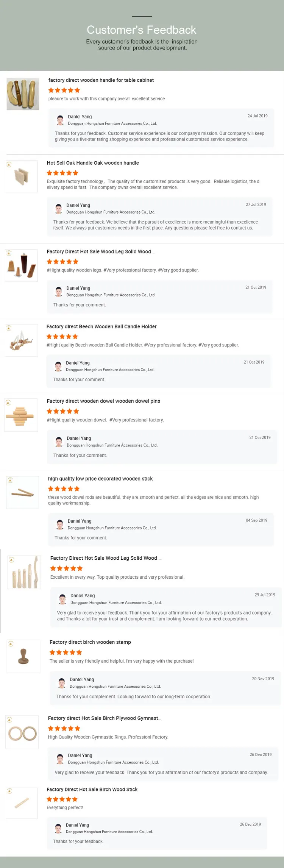
Task: Open the decorated wooden stick product thumbnail
Action: click(x=23, y=493)
